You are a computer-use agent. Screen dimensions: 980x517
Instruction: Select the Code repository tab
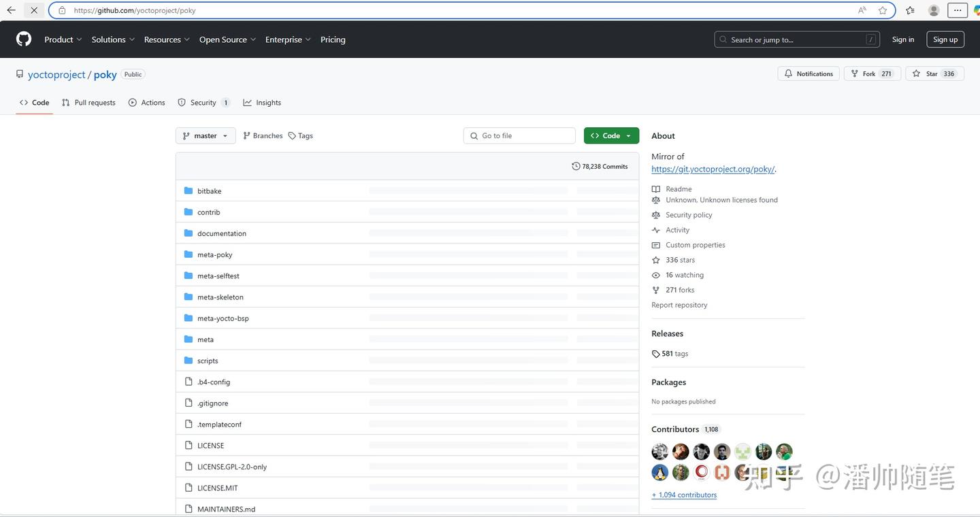pos(34,103)
